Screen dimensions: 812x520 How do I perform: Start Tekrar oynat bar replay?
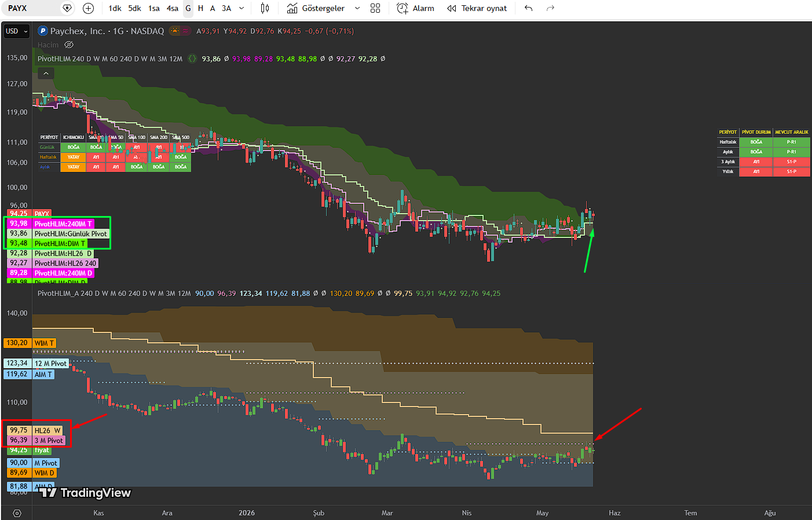point(477,8)
